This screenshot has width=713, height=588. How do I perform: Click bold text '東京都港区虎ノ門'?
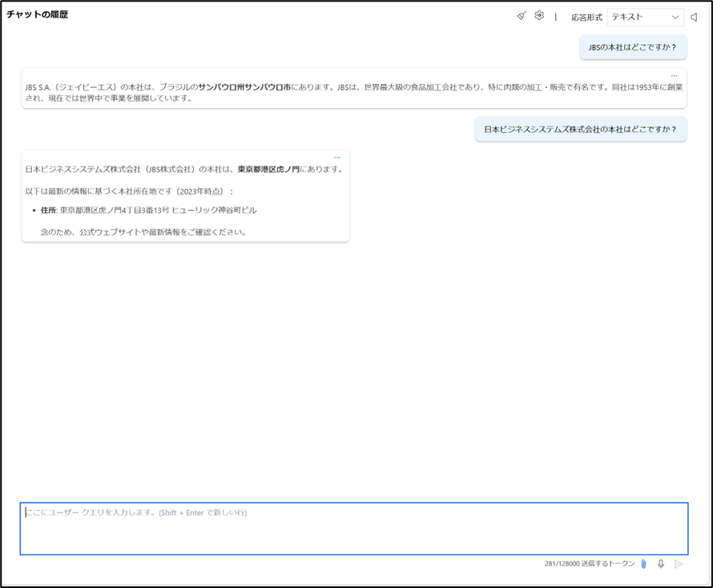point(268,169)
